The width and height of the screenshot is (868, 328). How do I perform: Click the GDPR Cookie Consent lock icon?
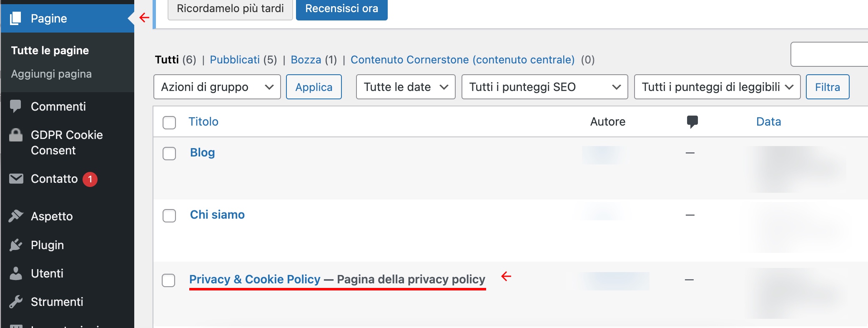point(16,135)
